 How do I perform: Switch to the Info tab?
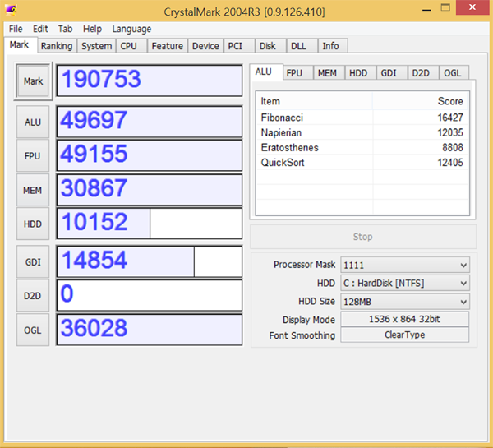[x=331, y=46]
